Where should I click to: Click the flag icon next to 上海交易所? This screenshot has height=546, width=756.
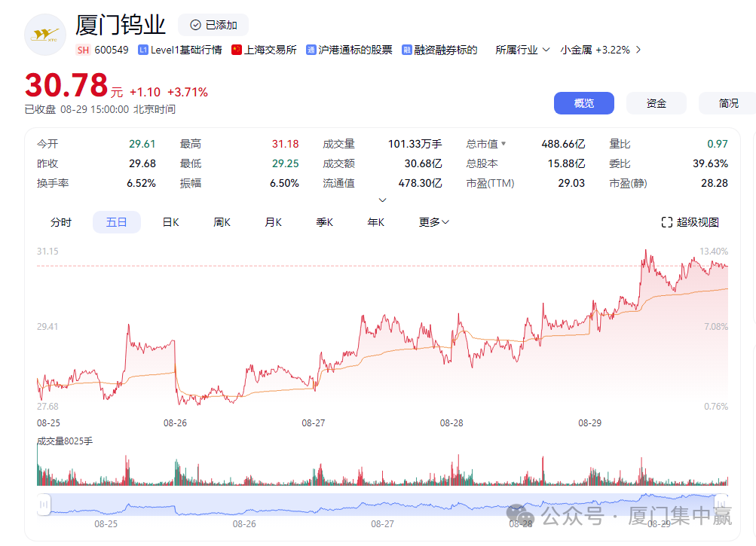click(x=234, y=50)
